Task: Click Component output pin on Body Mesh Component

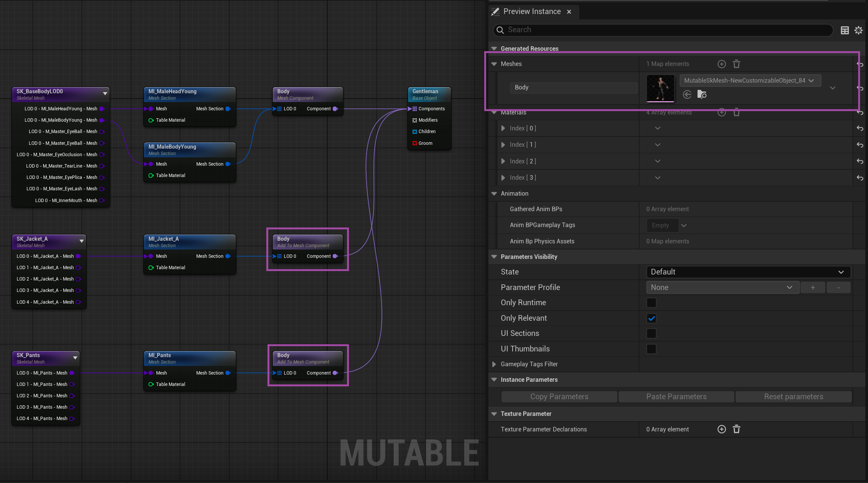Action: pos(335,109)
